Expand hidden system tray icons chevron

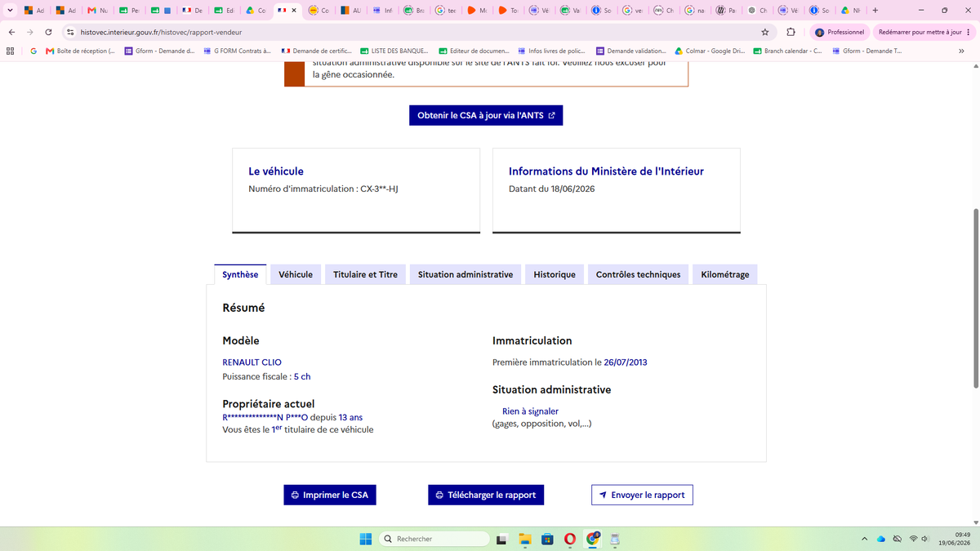(x=864, y=539)
